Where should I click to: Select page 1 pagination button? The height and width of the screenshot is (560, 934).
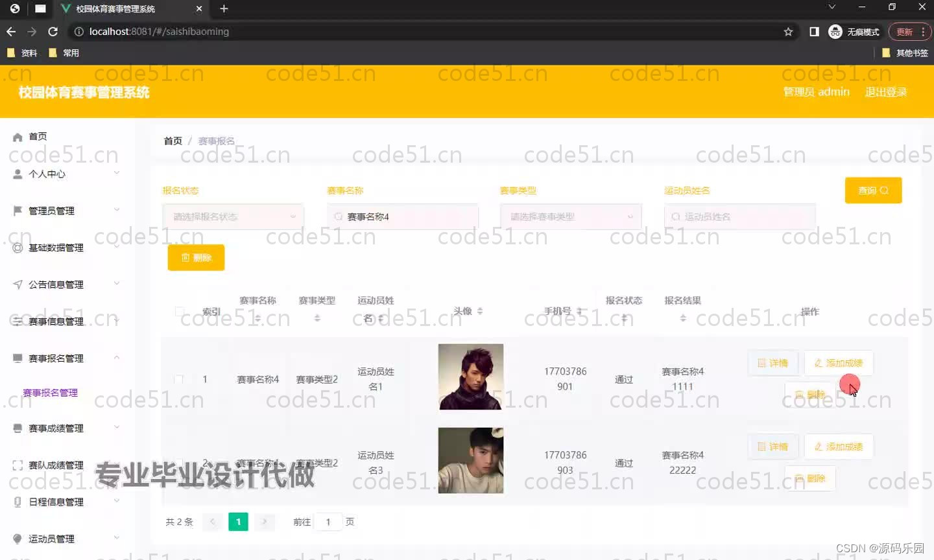238,522
